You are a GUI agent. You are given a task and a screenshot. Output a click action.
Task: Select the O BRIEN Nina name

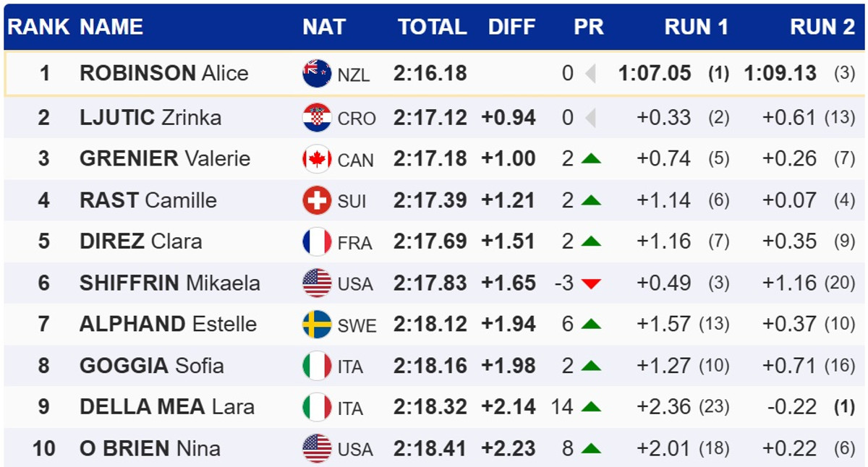point(150,449)
